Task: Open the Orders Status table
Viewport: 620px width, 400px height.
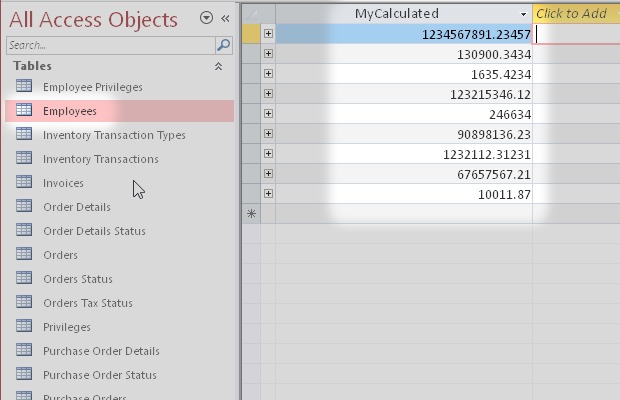Action: (x=77, y=279)
